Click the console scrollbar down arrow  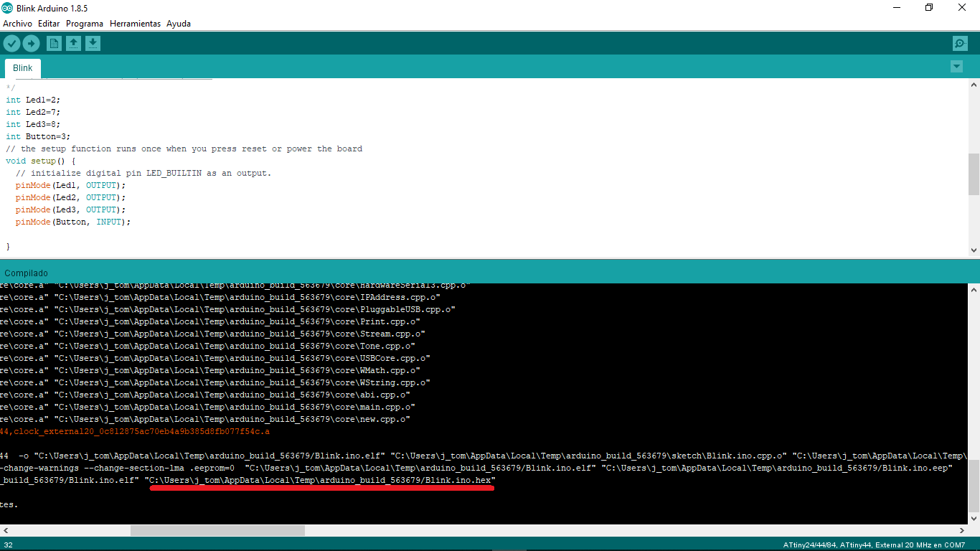tap(974, 518)
